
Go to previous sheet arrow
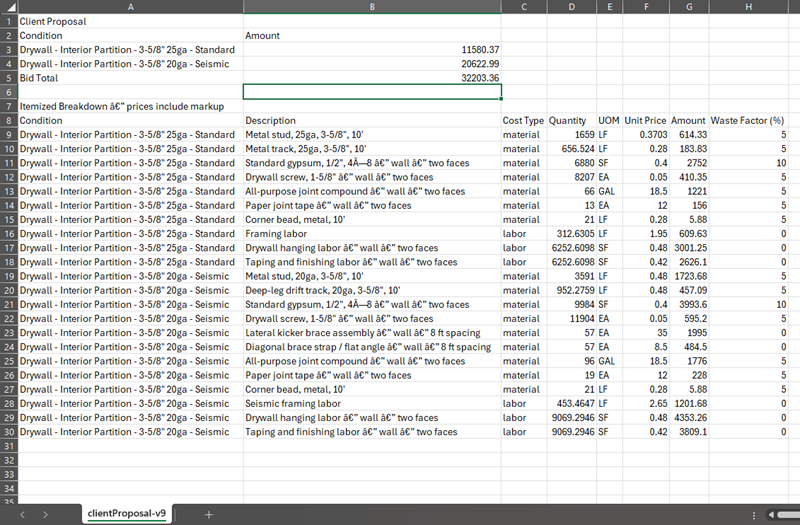point(22,514)
